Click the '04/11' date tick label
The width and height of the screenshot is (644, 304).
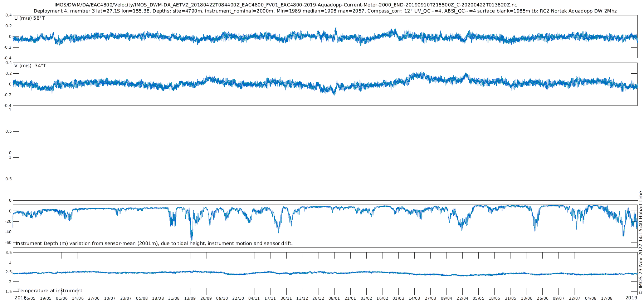pyautogui.click(x=254, y=298)
